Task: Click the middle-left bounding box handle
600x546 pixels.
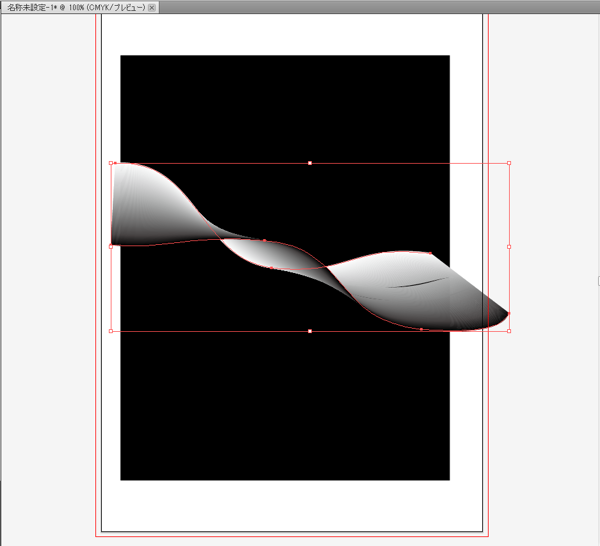Action: point(111,247)
